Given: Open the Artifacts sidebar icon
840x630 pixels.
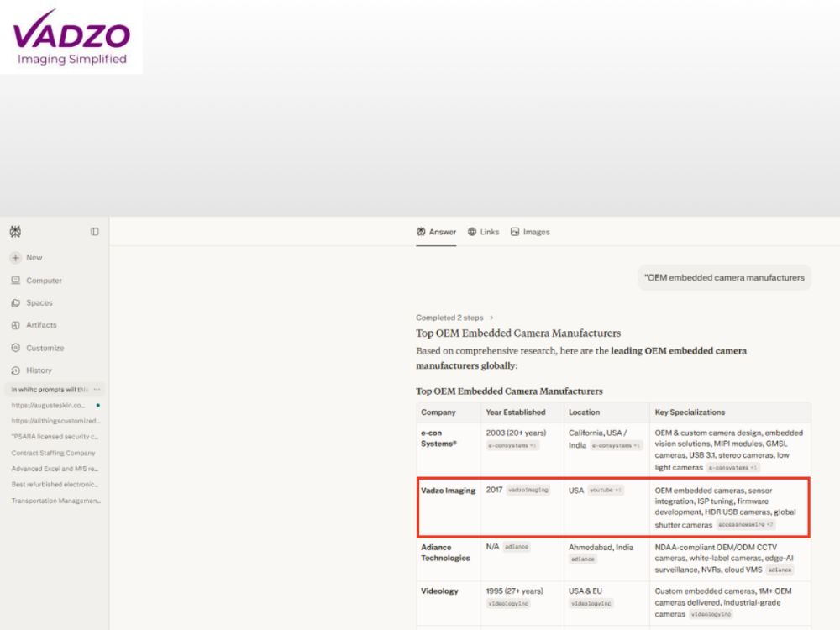Looking at the screenshot, I should click(15, 325).
